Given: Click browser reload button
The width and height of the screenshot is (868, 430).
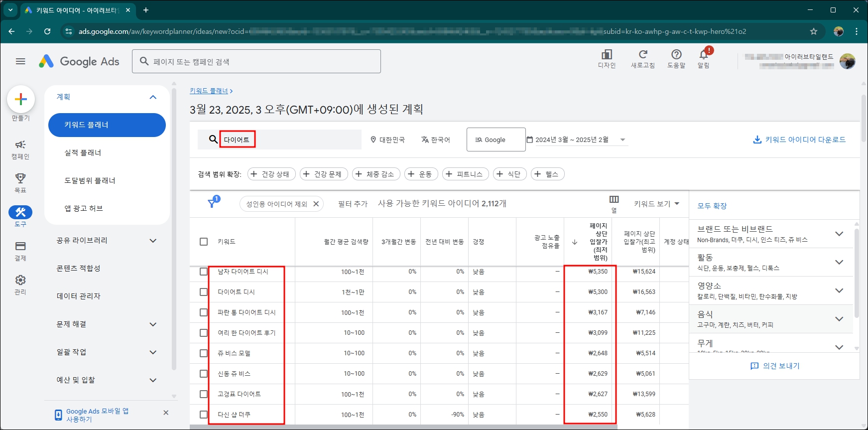Looking at the screenshot, I should 47,31.
